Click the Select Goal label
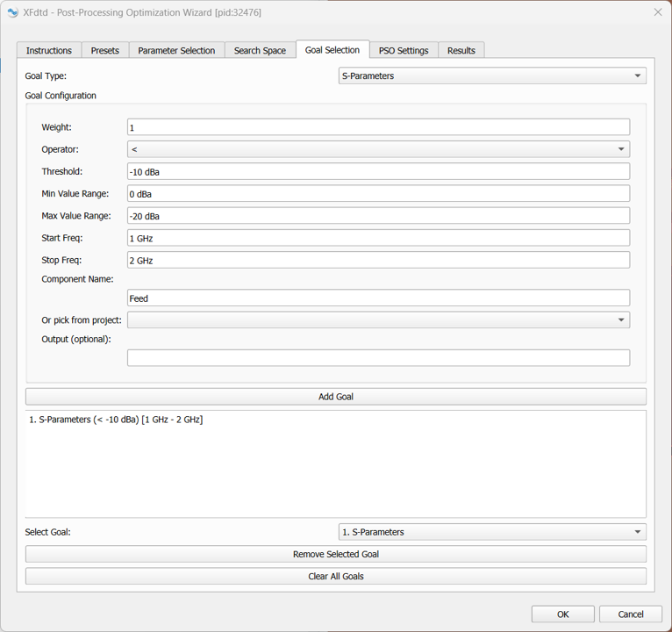The height and width of the screenshot is (632, 672). 47,532
